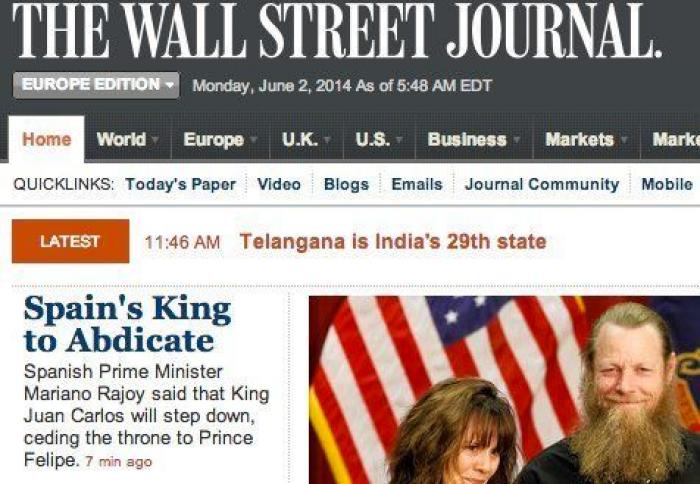Open the U.K. menu dropdown arrow
The image size is (700, 484).
[x=327, y=140]
